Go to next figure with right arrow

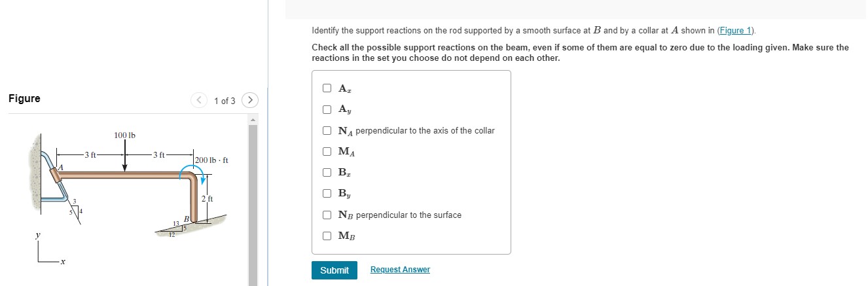point(250,100)
